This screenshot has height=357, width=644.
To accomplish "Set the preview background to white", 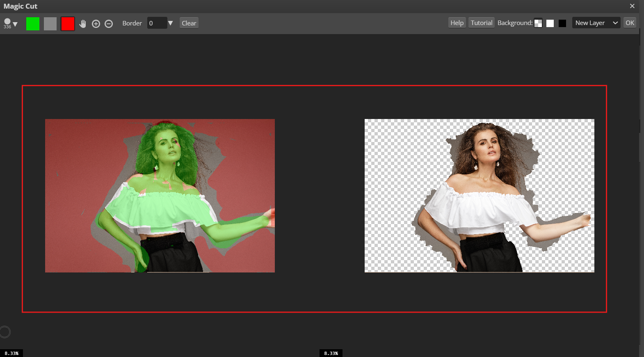I will [550, 23].
